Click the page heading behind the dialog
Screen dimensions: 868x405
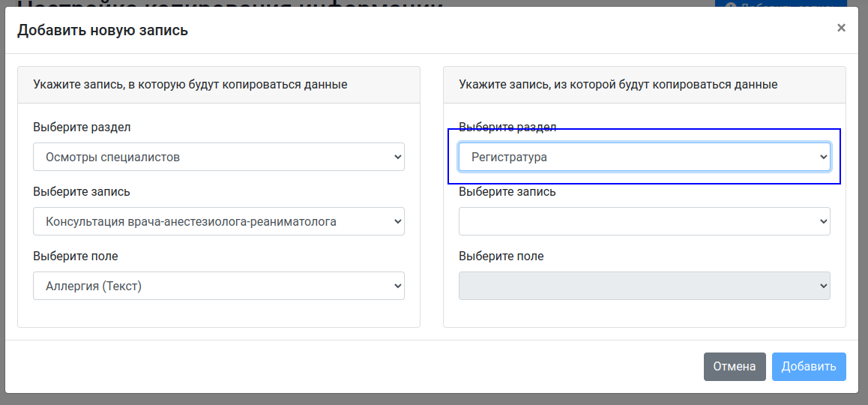point(225,4)
